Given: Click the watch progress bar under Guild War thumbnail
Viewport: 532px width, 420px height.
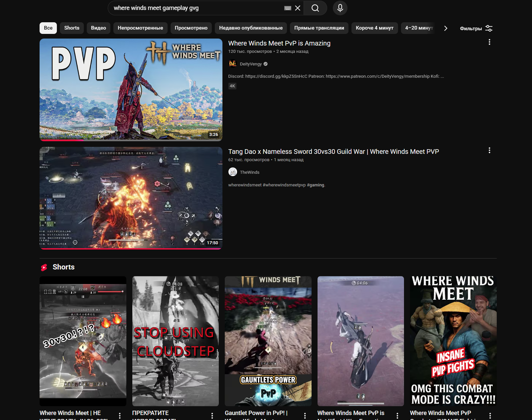Looking at the screenshot, I should 131,249.
